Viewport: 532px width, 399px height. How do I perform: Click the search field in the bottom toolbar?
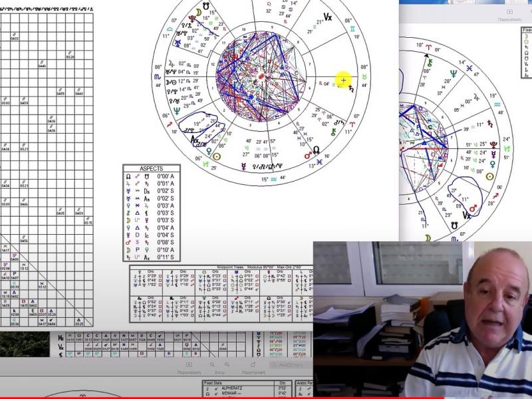[x=291, y=365]
